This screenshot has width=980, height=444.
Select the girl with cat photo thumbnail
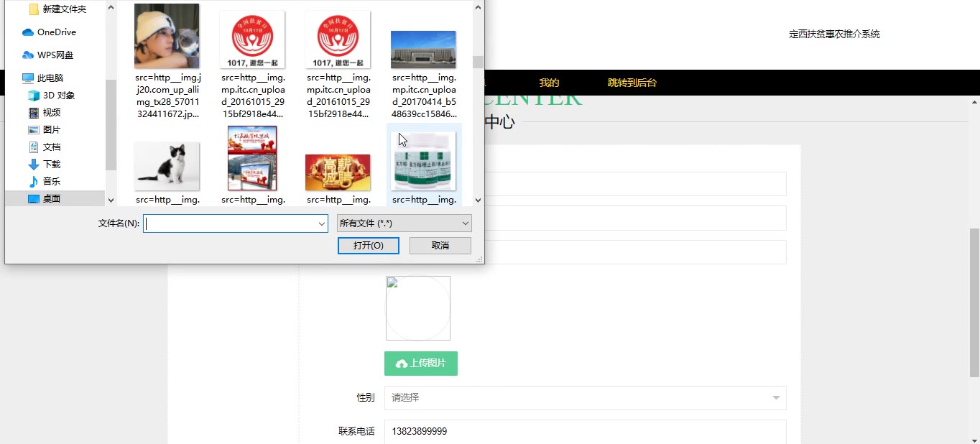[167, 36]
